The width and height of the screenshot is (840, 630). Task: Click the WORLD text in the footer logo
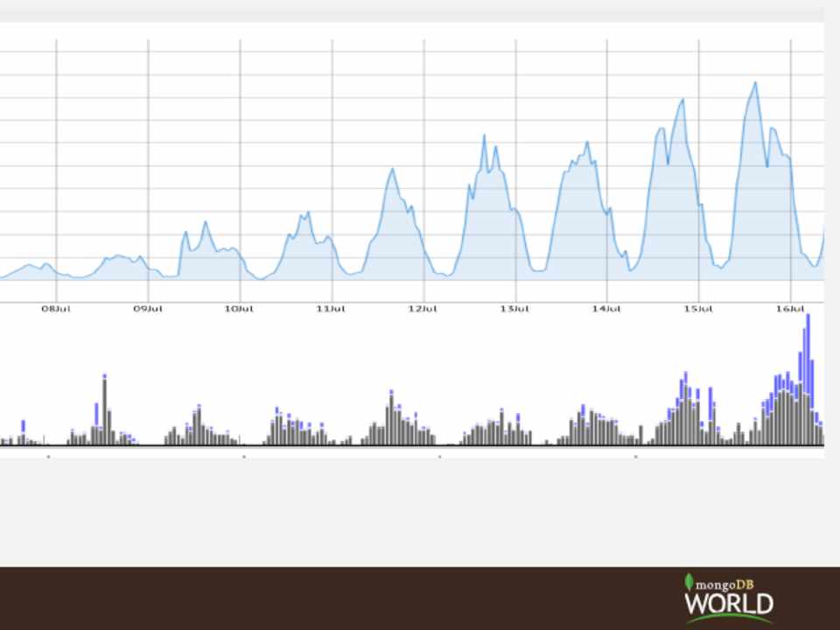click(729, 605)
